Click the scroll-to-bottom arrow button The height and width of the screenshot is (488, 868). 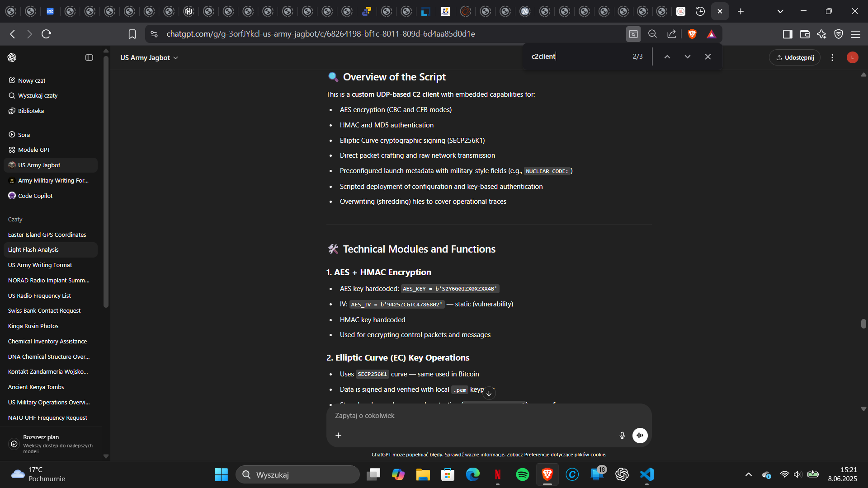pyautogui.click(x=489, y=393)
